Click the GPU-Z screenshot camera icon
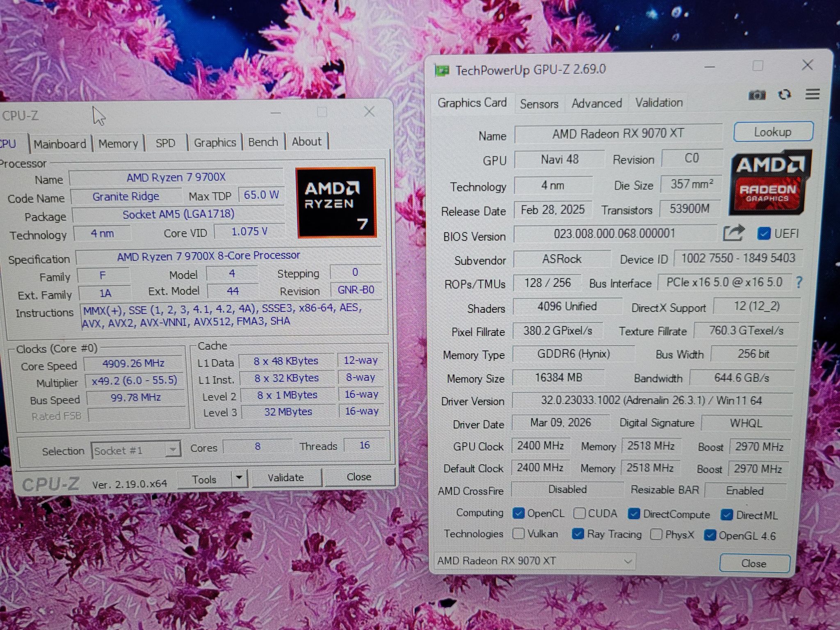The width and height of the screenshot is (840, 630). click(757, 95)
